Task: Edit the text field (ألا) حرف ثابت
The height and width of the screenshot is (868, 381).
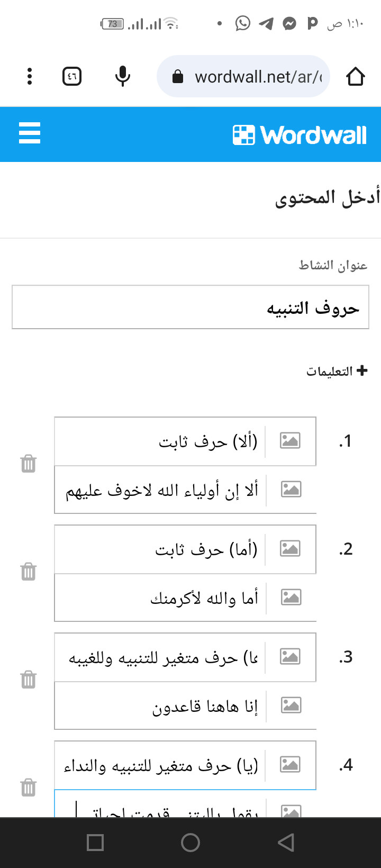Action: [x=160, y=441]
